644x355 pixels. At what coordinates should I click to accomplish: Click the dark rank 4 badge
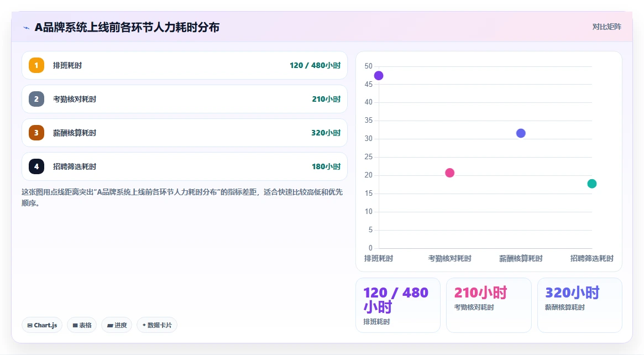coord(36,166)
